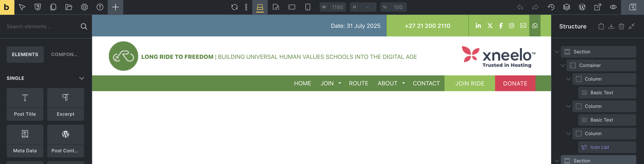Viewport: 644px width, 164px height.
Task: Open the CSS shield icon
Action: point(38,7)
